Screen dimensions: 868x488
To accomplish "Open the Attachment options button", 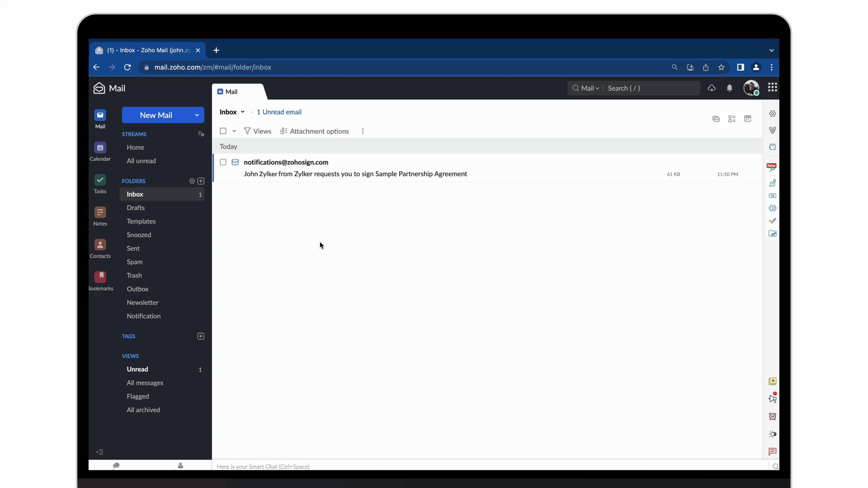I will tap(315, 131).
